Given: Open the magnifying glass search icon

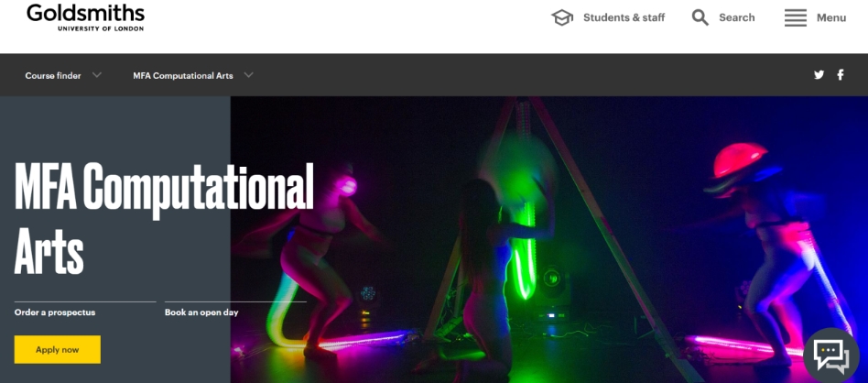Looking at the screenshot, I should (700, 17).
